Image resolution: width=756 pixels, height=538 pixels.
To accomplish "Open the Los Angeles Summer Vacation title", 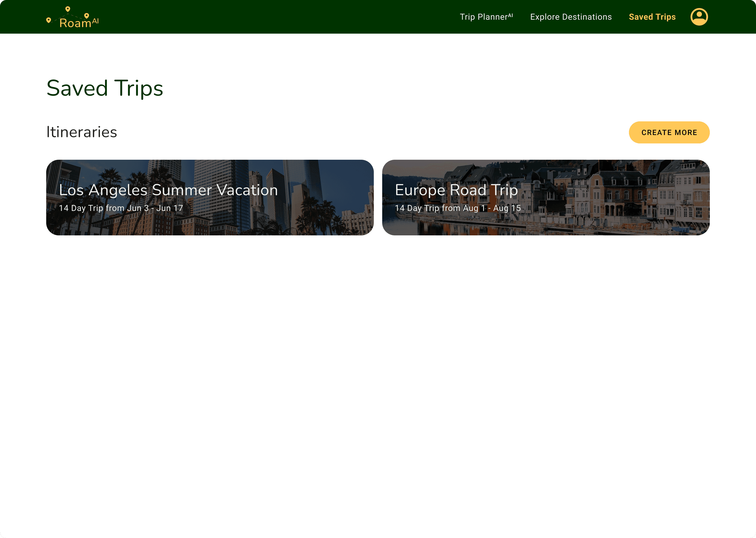I will point(168,190).
